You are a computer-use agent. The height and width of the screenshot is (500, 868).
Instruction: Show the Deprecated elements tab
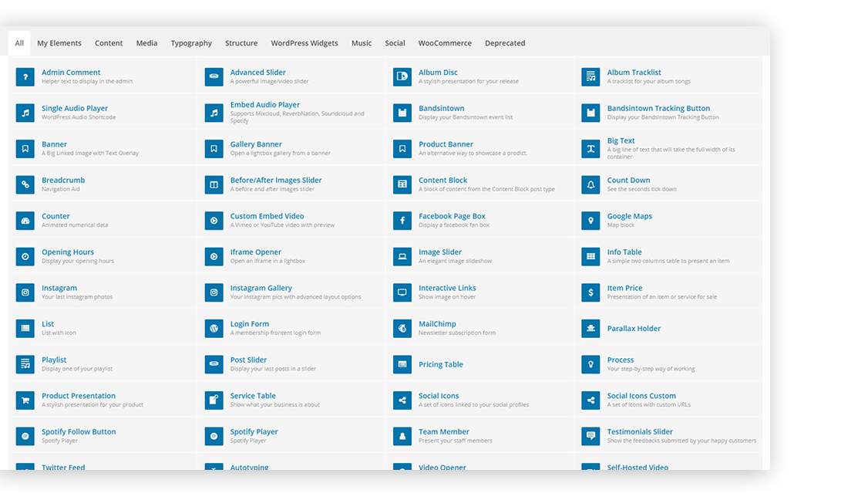[505, 43]
